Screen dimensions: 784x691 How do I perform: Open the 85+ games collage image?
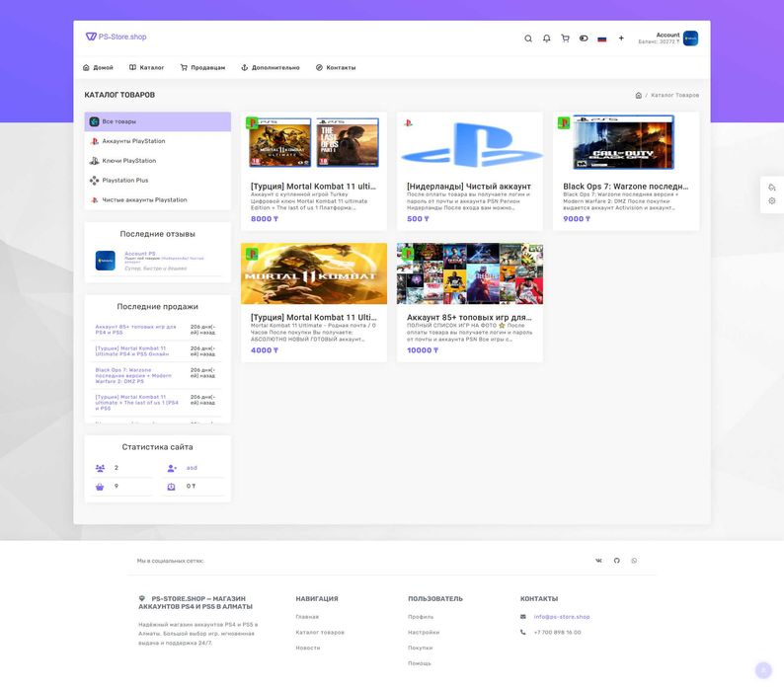(470, 273)
